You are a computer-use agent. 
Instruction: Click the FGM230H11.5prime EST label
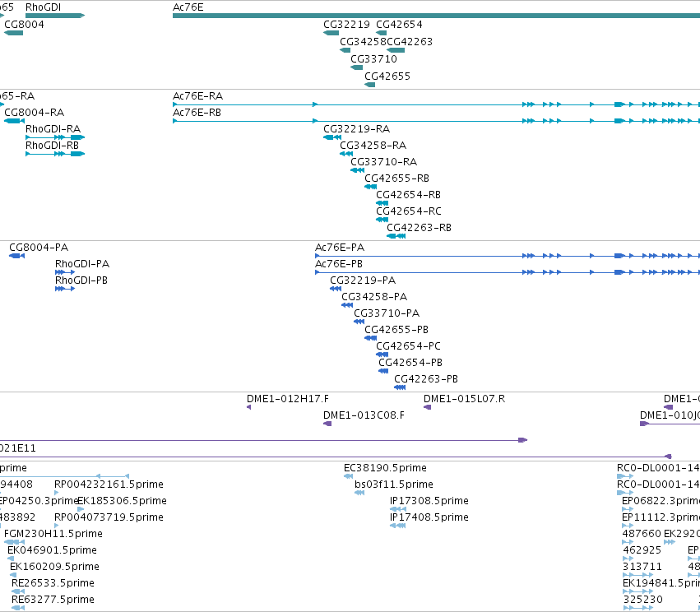click(53, 534)
